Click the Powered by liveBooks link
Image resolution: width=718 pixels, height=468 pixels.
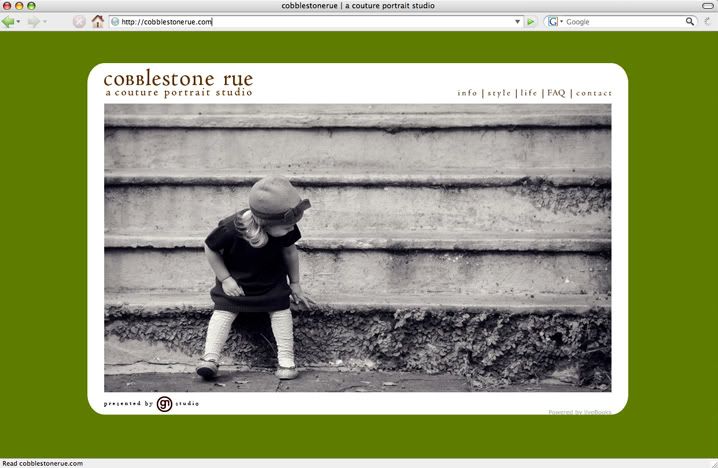click(579, 411)
